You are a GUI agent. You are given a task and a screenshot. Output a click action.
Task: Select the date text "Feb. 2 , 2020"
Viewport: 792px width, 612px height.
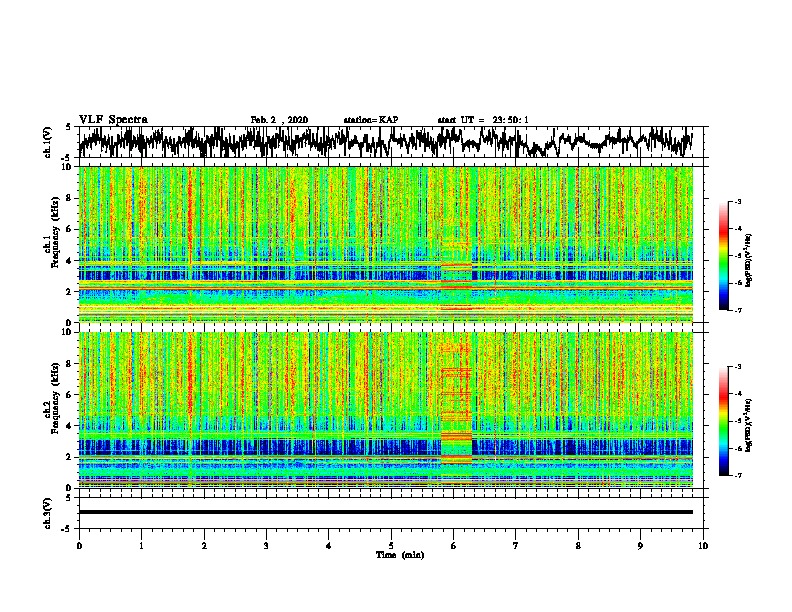pyautogui.click(x=279, y=120)
